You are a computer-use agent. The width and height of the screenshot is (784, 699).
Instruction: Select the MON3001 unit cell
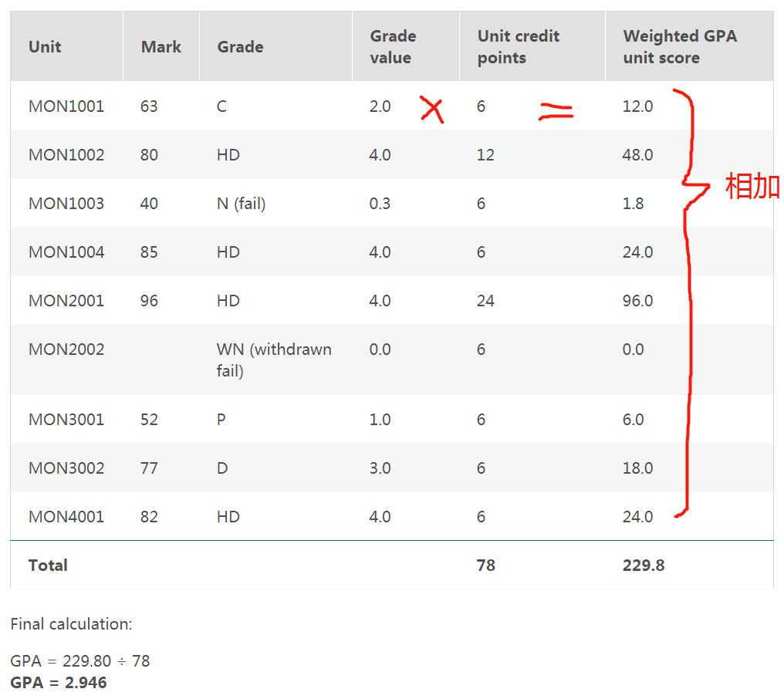66,420
